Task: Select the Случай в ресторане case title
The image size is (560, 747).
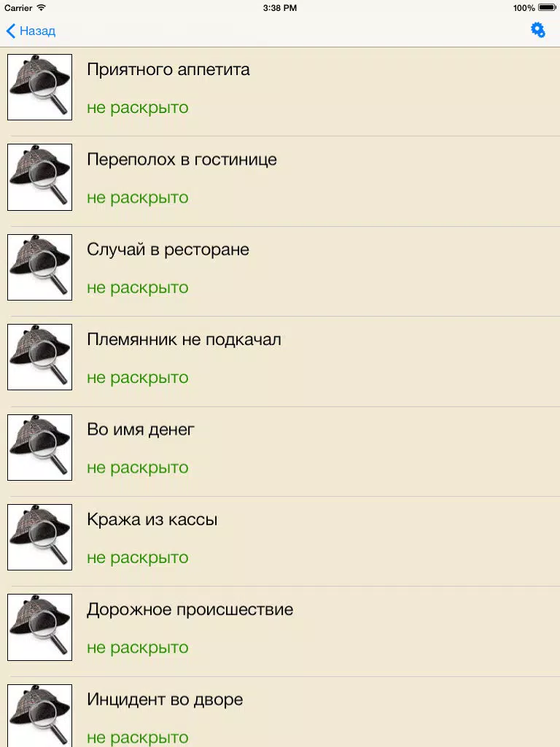Action: click(x=168, y=249)
